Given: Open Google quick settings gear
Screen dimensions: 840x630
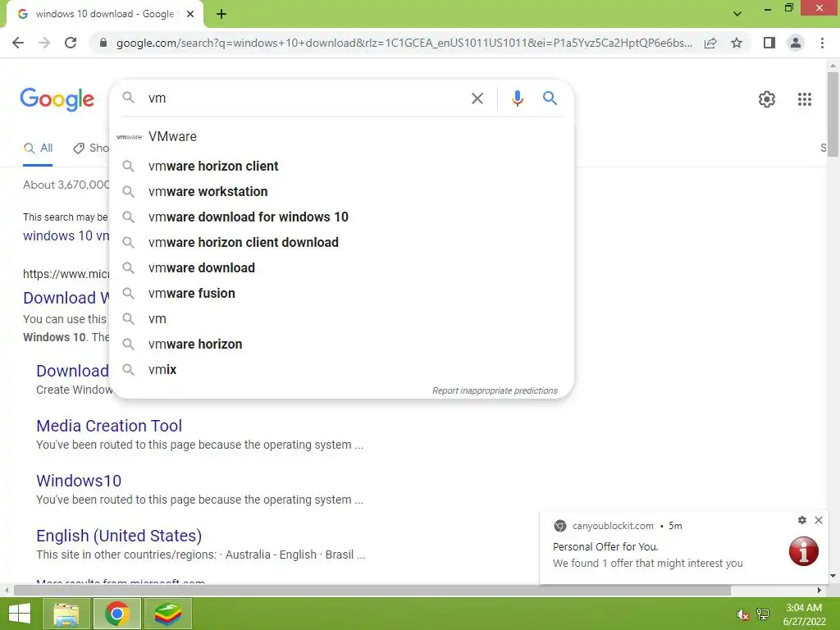Looking at the screenshot, I should (767, 99).
